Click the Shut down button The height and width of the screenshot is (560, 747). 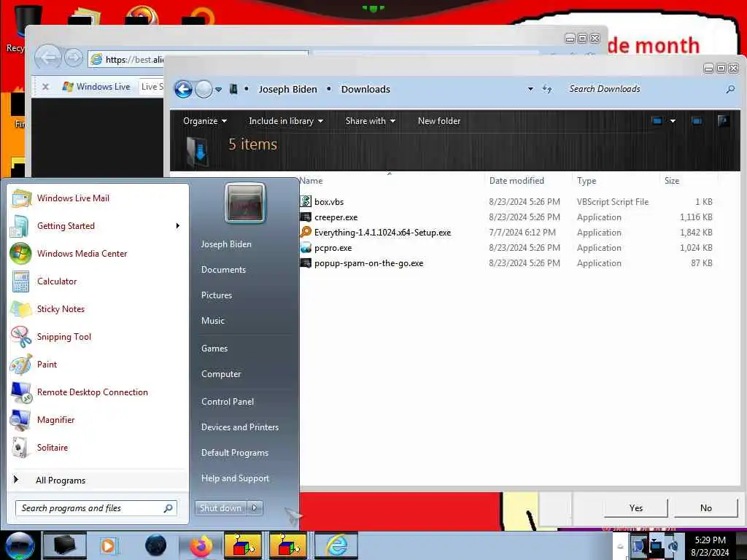click(220, 508)
